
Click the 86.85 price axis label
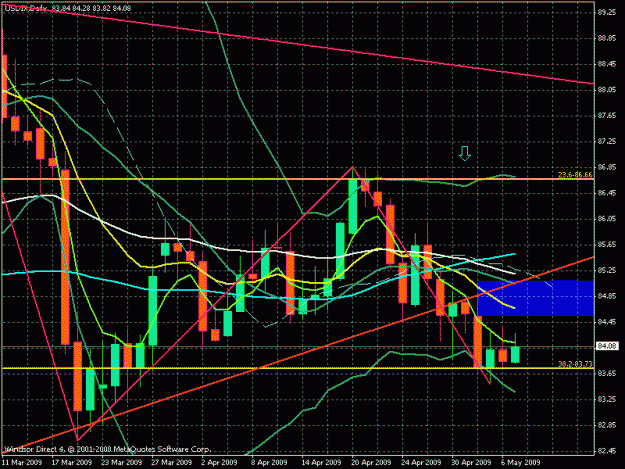(x=607, y=167)
